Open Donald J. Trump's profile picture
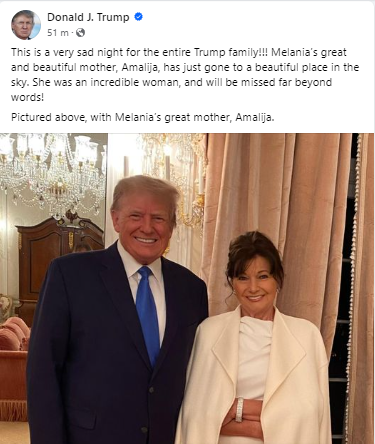The width and height of the screenshot is (375, 444). click(x=26, y=25)
